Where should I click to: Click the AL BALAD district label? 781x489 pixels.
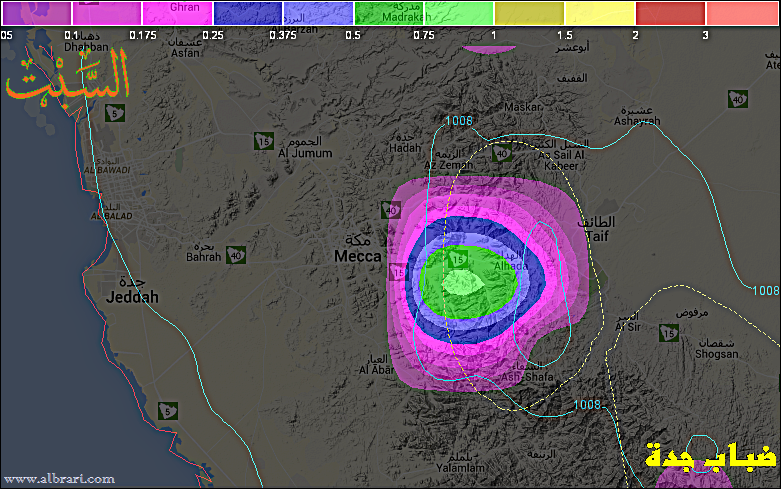112,216
